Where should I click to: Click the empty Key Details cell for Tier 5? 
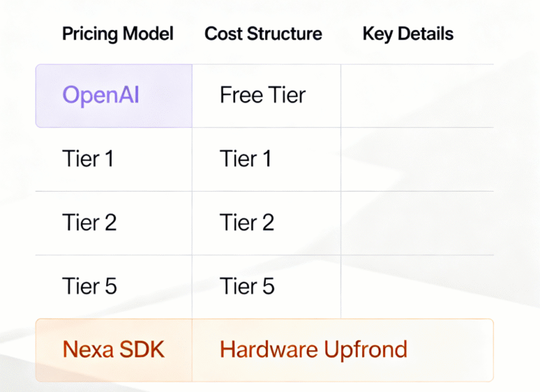tap(416, 287)
